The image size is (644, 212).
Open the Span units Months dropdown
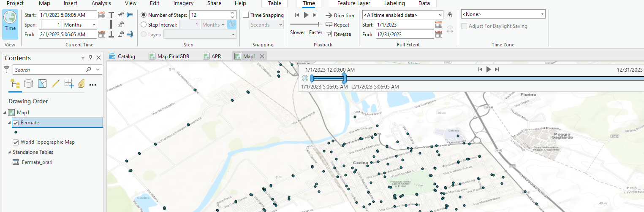point(80,25)
